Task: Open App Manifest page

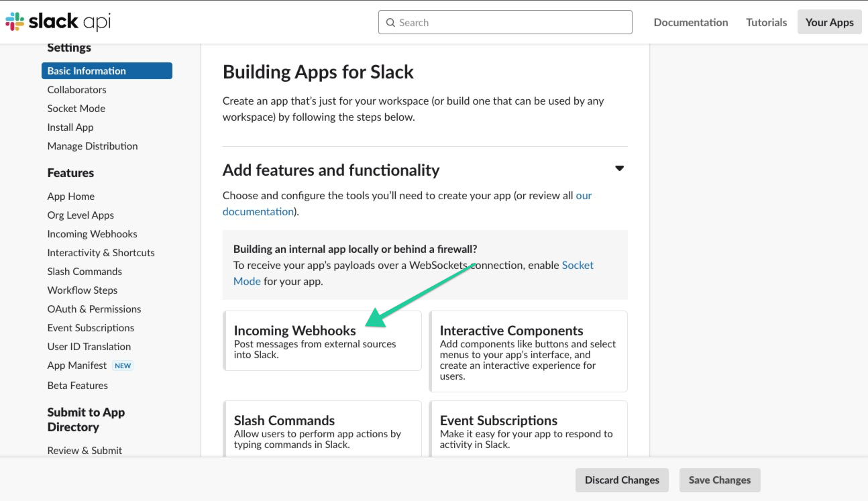Action: click(x=76, y=365)
